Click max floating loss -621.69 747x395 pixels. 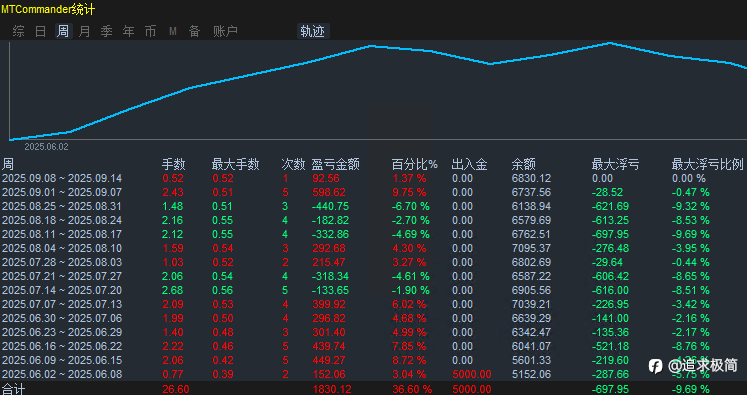point(610,206)
